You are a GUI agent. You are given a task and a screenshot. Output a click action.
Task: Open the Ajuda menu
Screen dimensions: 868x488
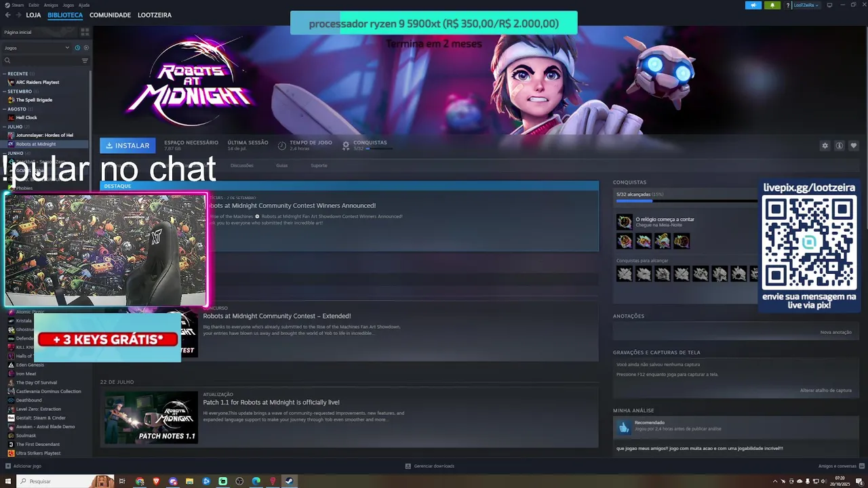84,5
